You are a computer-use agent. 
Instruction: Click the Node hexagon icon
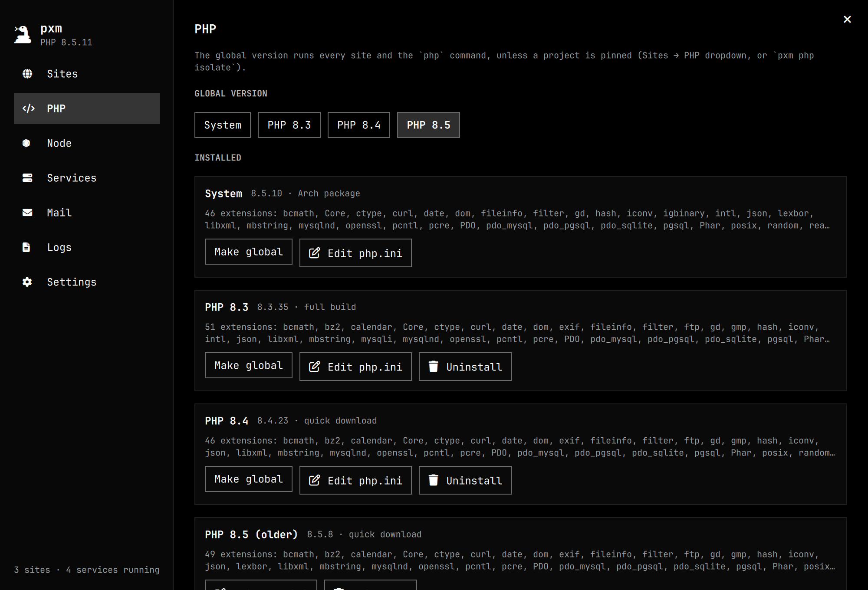26,143
